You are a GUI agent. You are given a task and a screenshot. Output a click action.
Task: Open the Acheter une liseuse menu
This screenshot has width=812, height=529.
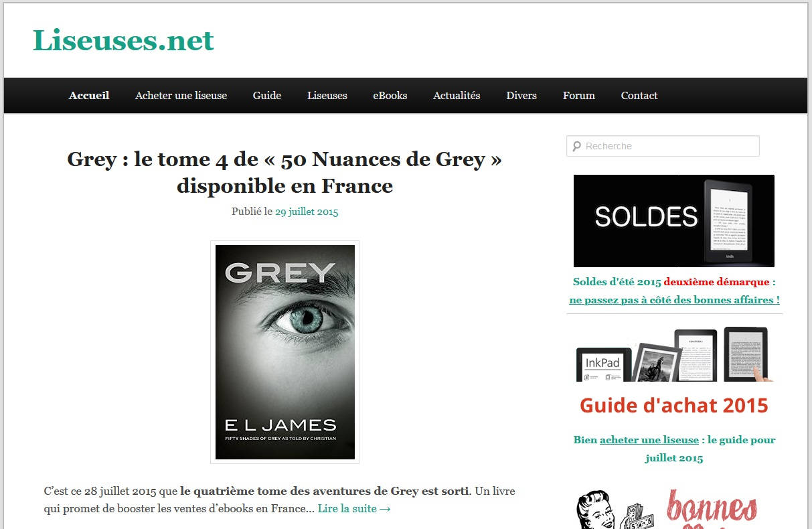181,96
